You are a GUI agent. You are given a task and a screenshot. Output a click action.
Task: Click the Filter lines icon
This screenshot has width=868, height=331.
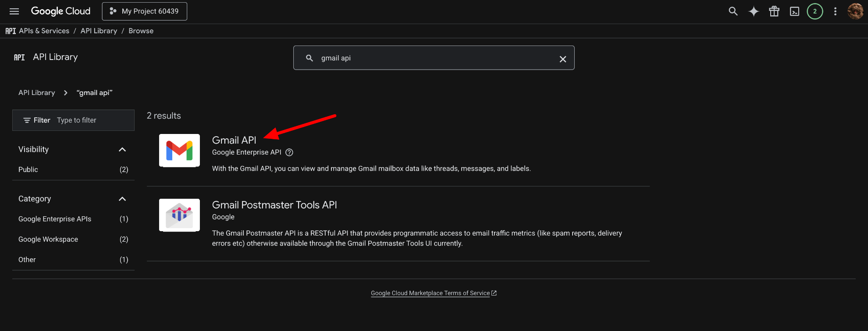[x=27, y=120]
